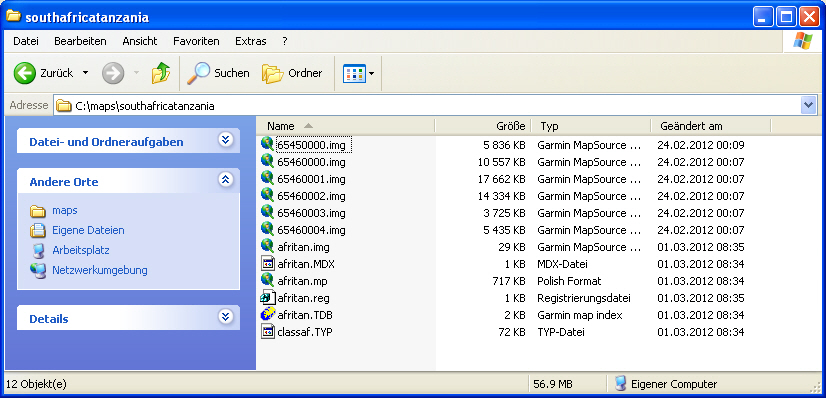The width and height of the screenshot is (826, 398).
Task: Sort by Geändert am column header
Action: [x=711, y=126]
